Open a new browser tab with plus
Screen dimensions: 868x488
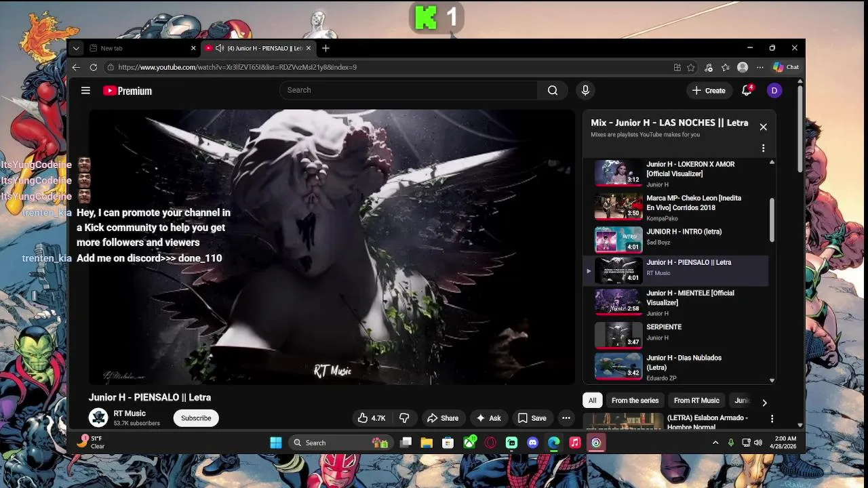pyautogui.click(x=325, y=48)
